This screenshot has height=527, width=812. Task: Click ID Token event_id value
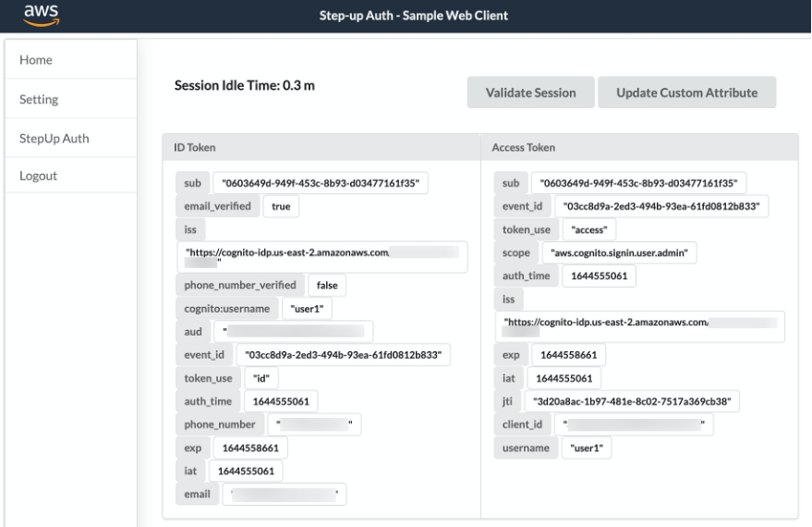tap(344, 355)
